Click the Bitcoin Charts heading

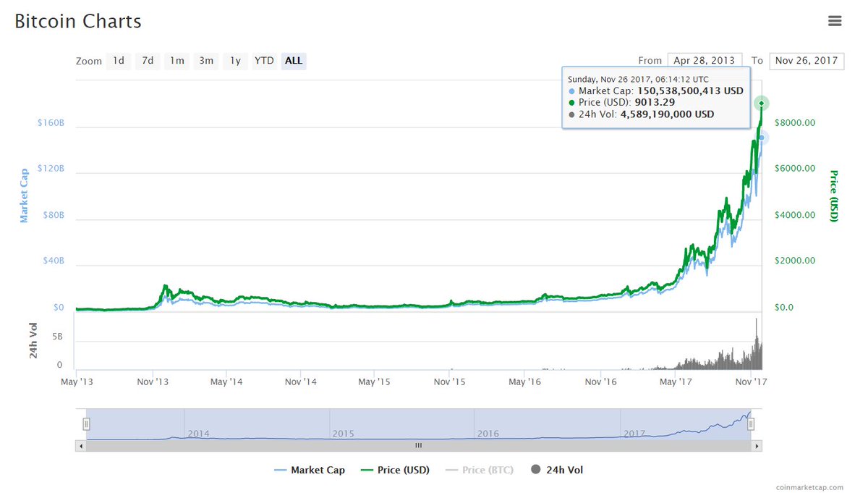point(78,22)
